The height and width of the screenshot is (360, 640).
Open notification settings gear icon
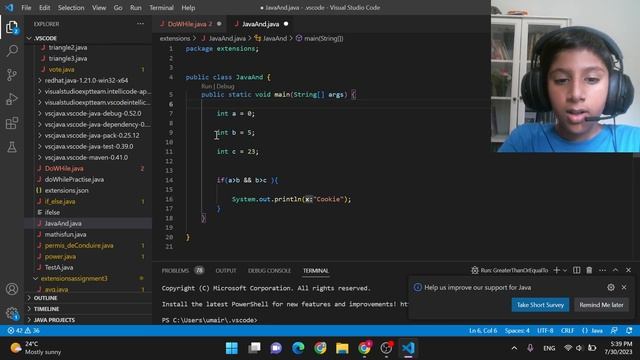[611, 287]
